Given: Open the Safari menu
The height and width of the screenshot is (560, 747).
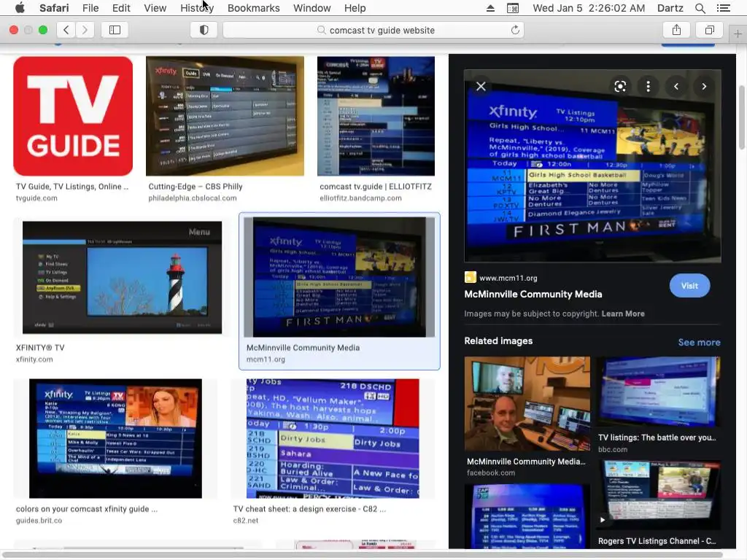Looking at the screenshot, I should coord(54,8).
